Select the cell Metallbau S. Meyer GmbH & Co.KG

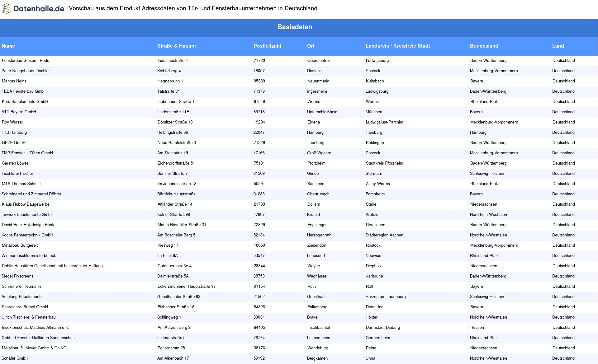coord(78,348)
